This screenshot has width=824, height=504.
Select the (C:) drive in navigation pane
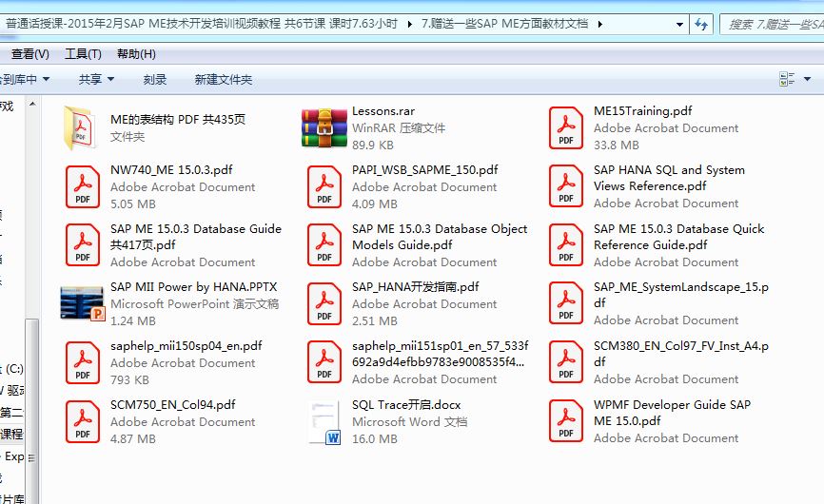[x=12, y=369]
